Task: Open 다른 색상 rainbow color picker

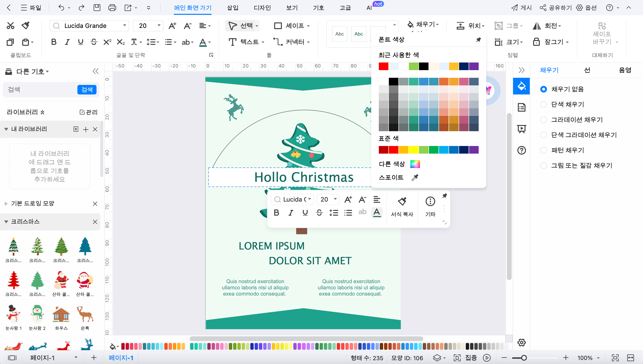Action: 415,164
